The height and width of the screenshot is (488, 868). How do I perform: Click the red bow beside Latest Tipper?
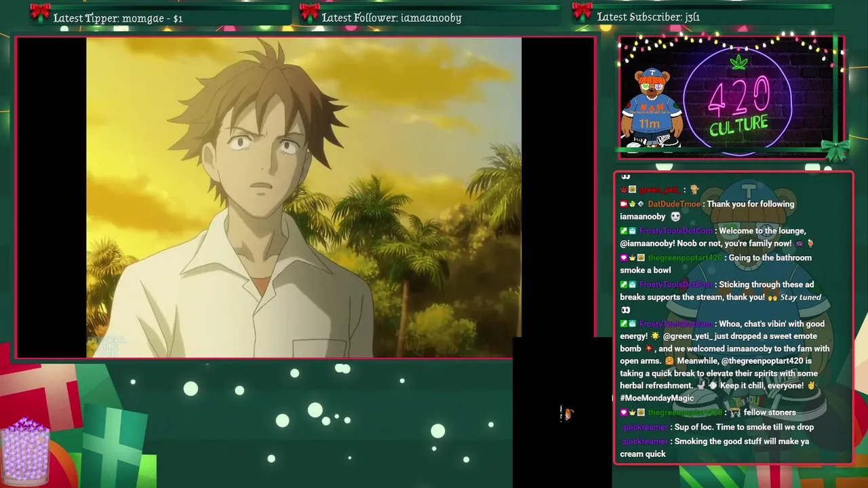[x=40, y=13]
